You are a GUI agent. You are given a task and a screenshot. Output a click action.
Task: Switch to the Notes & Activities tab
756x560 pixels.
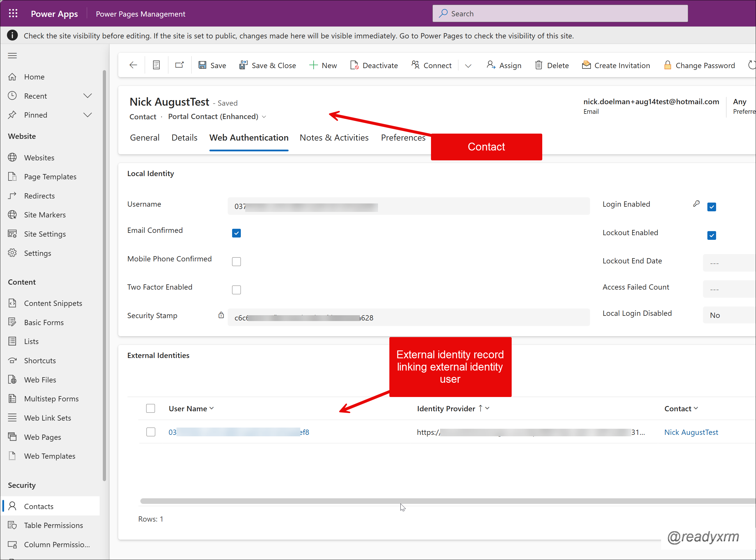tap(334, 138)
